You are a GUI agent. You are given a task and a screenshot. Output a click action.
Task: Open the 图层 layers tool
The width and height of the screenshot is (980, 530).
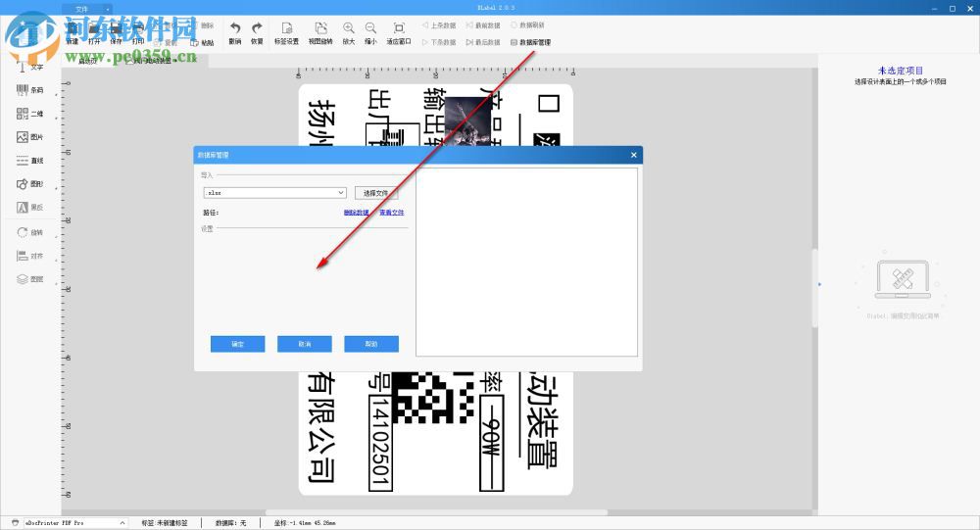pos(29,279)
